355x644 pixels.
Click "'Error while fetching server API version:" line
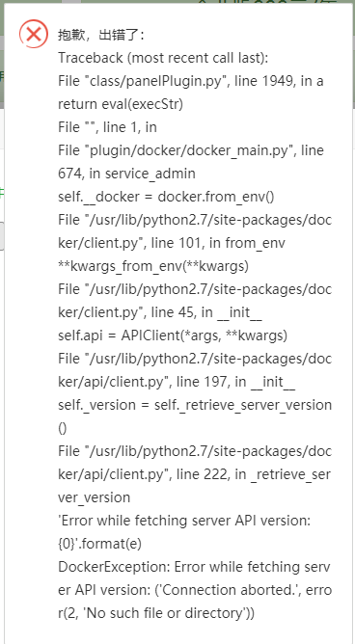(x=184, y=521)
